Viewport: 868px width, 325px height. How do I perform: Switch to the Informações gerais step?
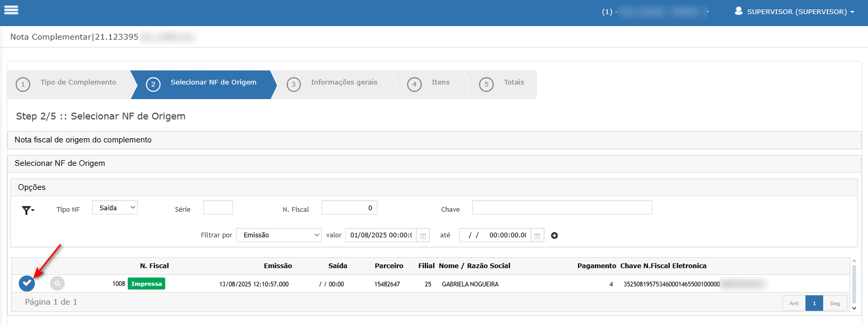[344, 82]
